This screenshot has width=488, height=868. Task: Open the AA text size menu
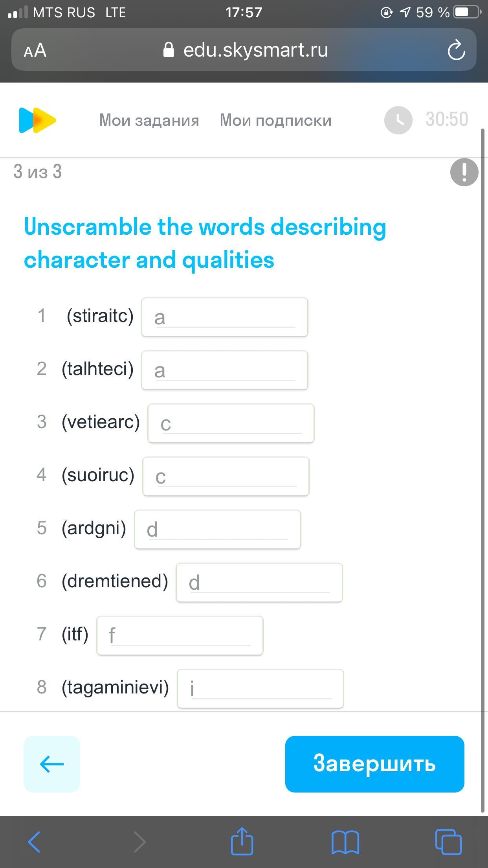[35, 50]
